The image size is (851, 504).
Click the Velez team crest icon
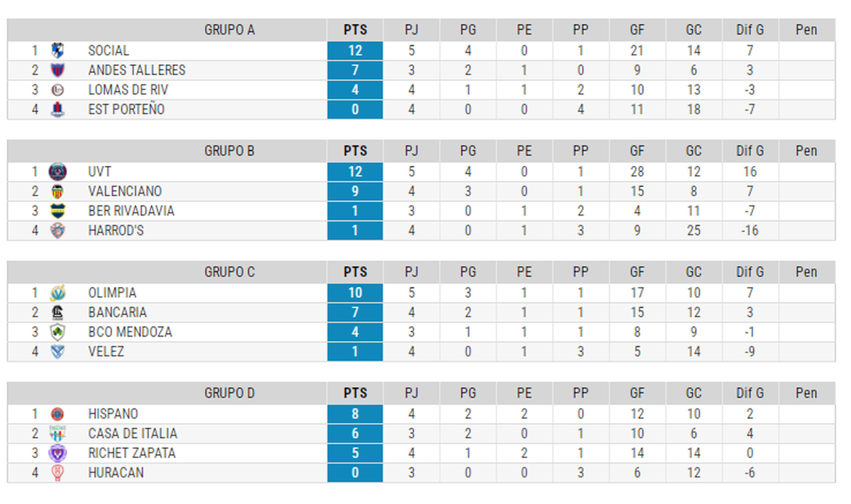tap(57, 352)
